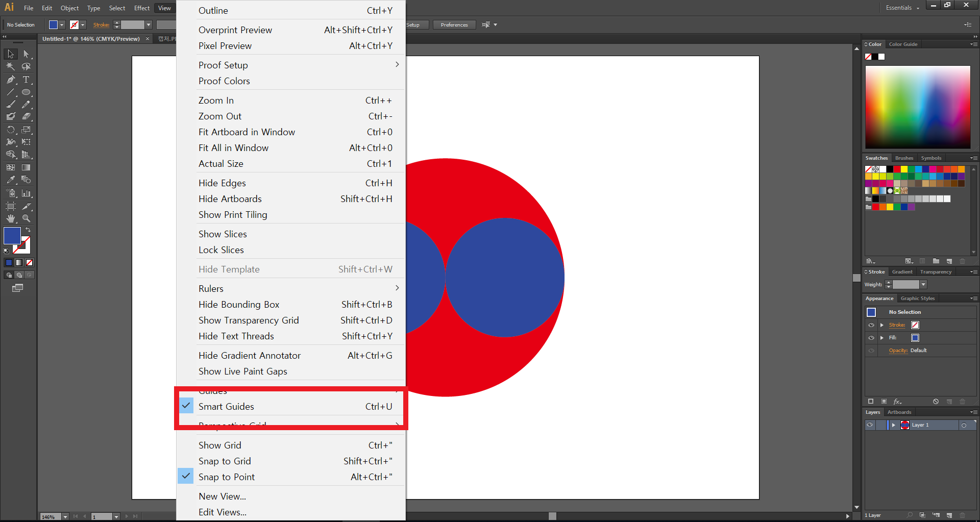Image resolution: width=980 pixels, height=522 pixels.
Task: Select the Direct Selection tool
Action: click(x=26, y=54)
